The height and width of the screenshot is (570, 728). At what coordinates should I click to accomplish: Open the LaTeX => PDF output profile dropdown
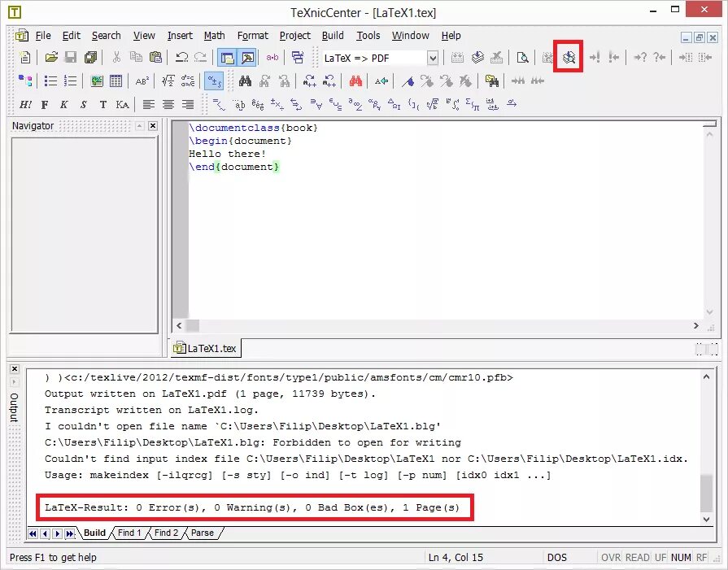point(432,58)
